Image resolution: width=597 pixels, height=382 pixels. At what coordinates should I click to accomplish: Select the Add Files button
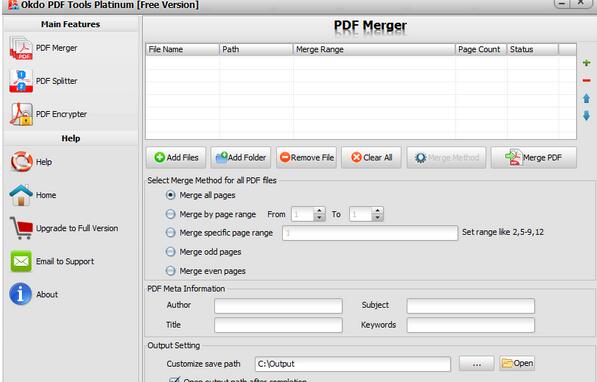coord(176,158)
